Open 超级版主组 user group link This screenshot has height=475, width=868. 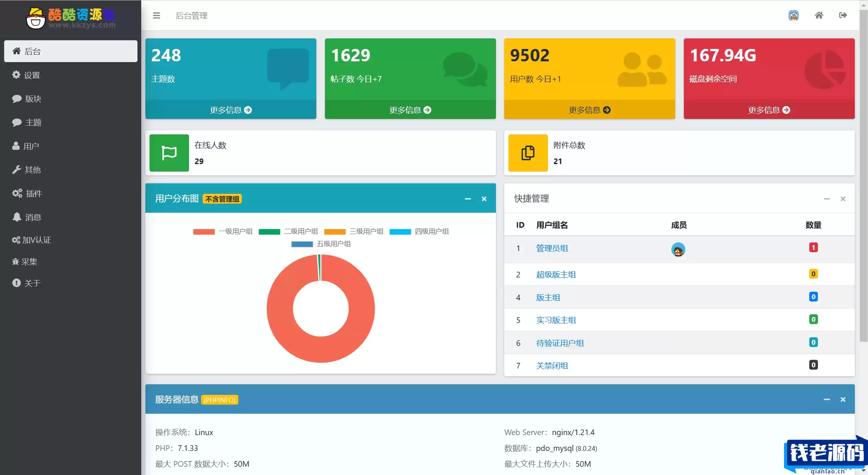click(556, 275)
